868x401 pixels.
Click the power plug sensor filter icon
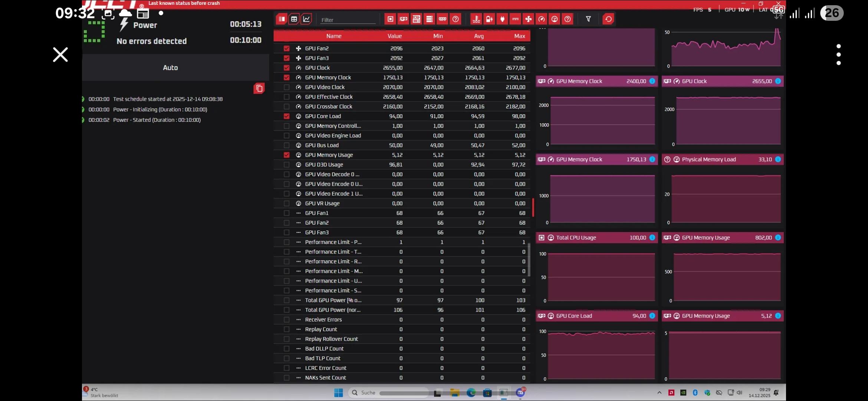(x=503, y=19)
